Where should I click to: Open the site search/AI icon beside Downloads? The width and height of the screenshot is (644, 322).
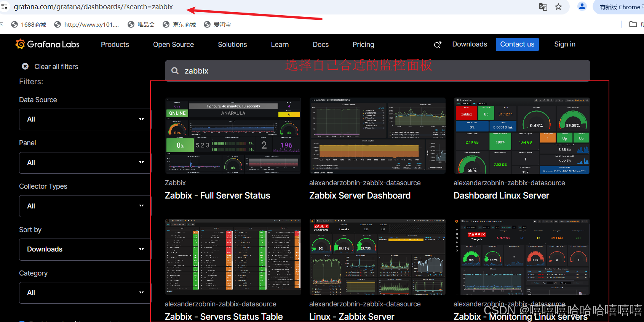tap(438, 45)
